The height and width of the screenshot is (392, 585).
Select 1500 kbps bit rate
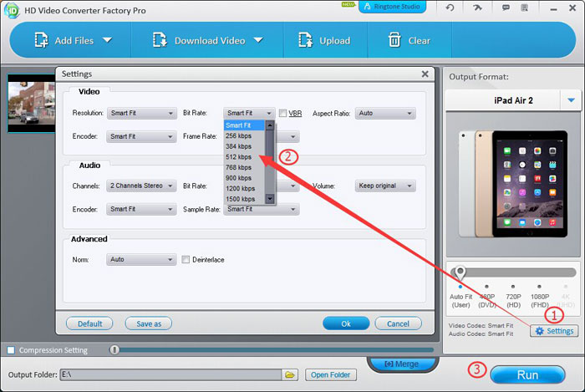coord(244,199)
